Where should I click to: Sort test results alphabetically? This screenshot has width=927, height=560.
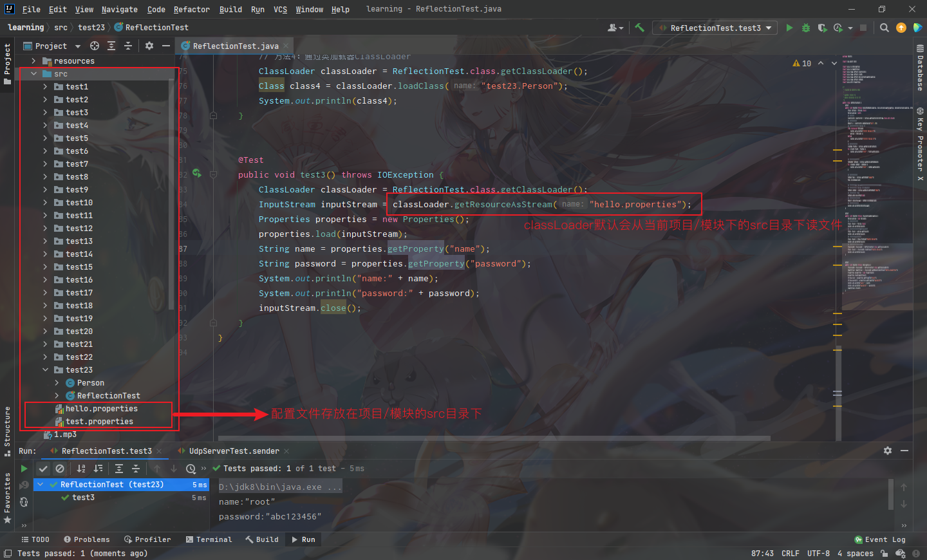81,469
